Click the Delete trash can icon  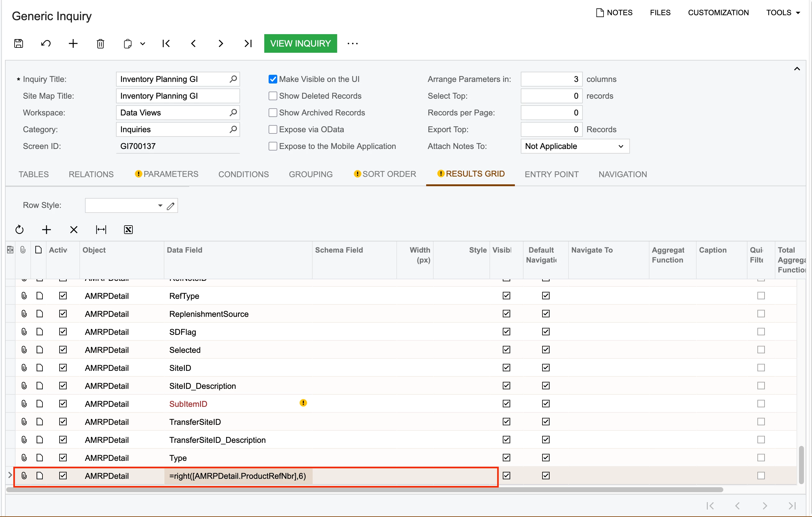click(x=100, y=43)
